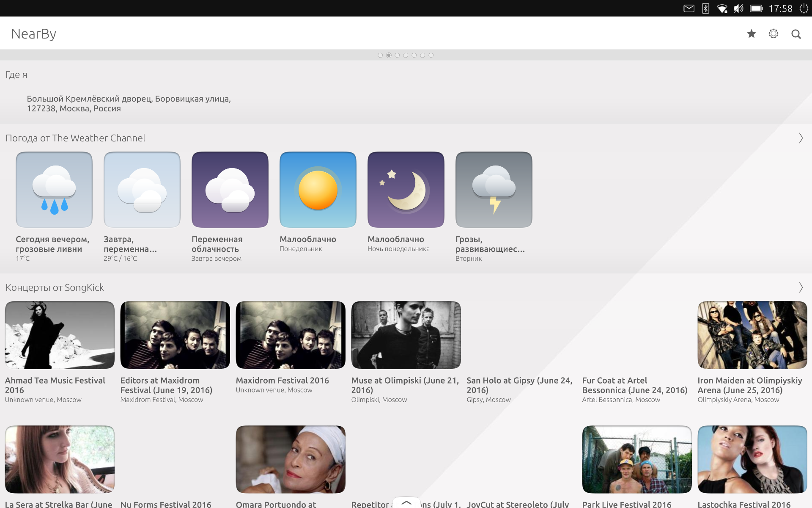The height and width of the screenshot is (508, 812).
Task: Click the search magnifier icon
Action: pyautogui.click(x=796, y=34)
